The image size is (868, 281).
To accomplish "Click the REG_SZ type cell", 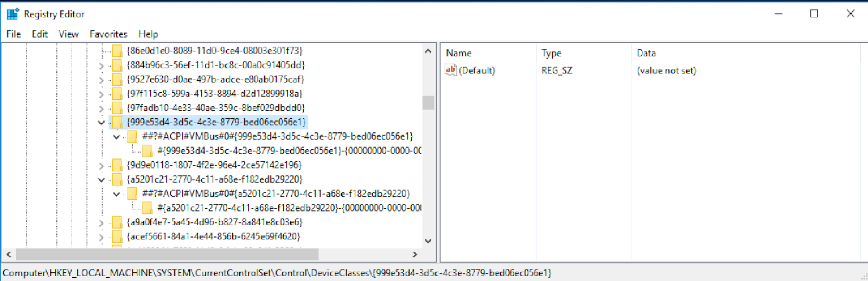I will click(x=557, y=71).
